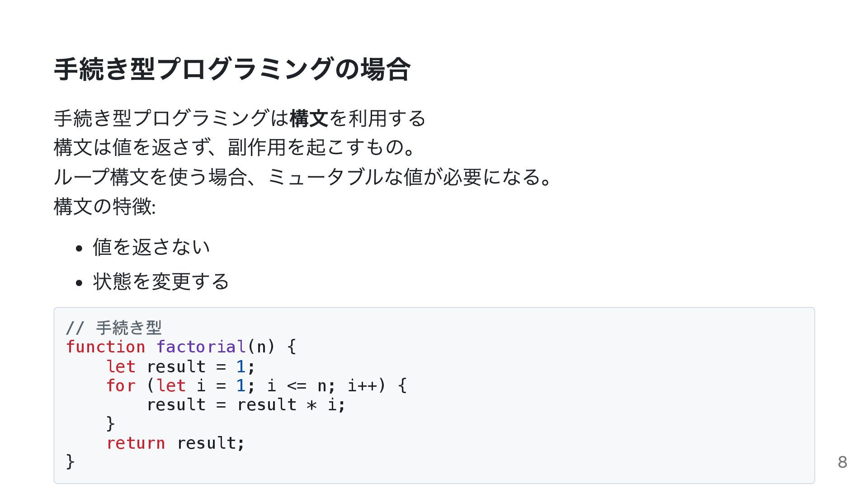
Task: Click the i <= n loop condition
Action: pyautogui.click(x=297, y=386)
